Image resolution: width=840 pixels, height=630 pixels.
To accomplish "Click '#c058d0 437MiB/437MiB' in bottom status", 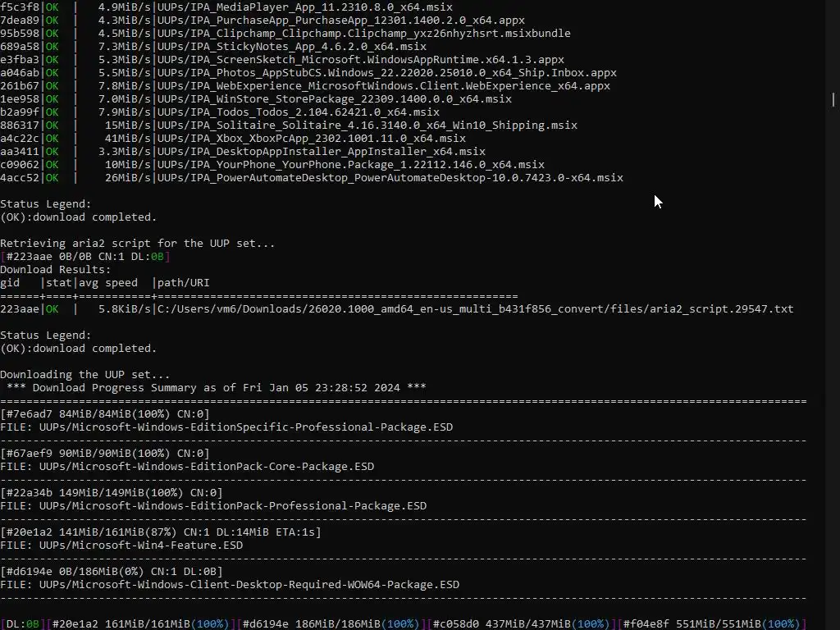I will click(x=501, y=624).
